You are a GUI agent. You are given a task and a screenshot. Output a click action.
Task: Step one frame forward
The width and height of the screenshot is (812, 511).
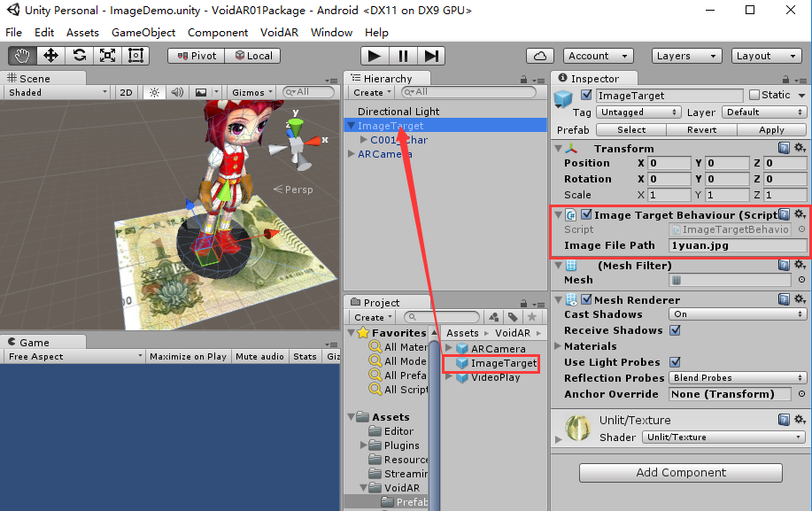(x=431, y=56)
